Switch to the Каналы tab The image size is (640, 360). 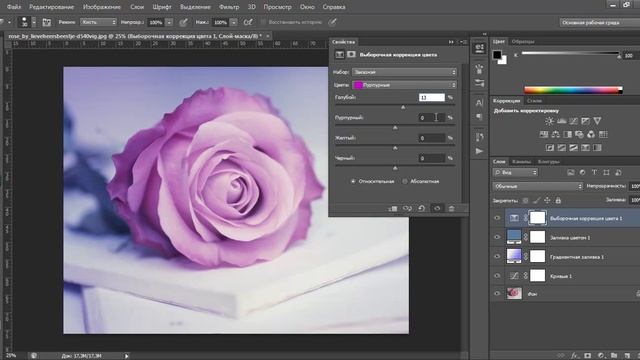click(x=521, y=162)
